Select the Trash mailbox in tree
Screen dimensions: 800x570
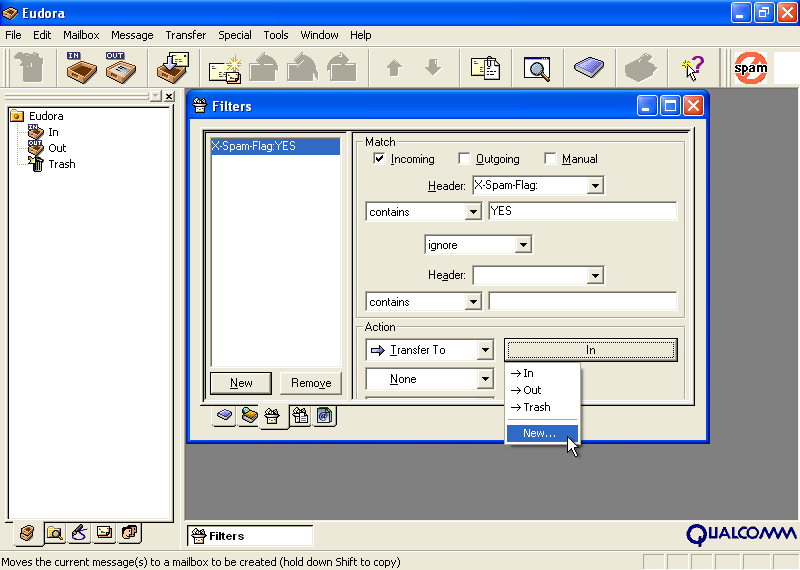point(62,164)
